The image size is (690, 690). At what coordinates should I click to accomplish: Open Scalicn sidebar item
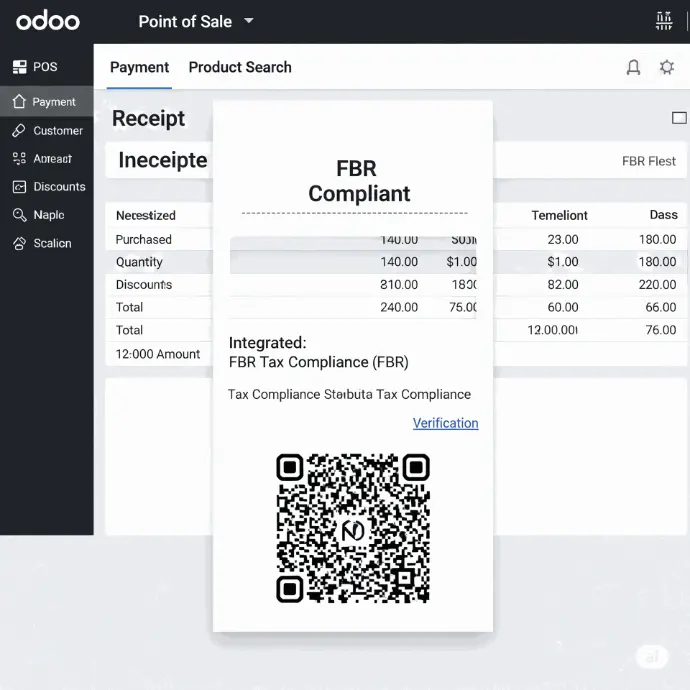[x=47, y=243]
